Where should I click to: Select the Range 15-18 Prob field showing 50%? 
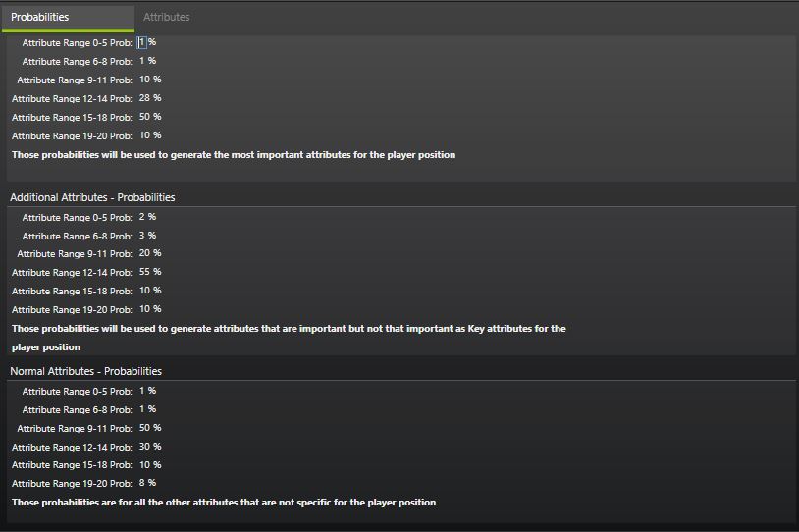point(144,117)
